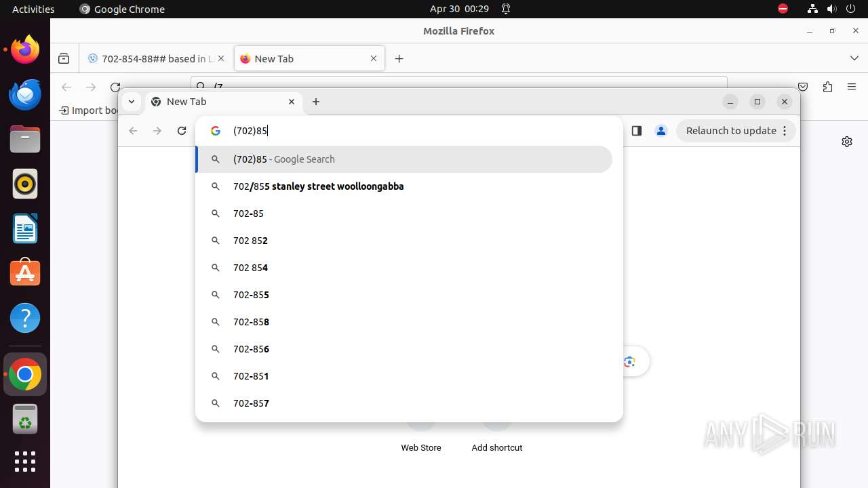Pick the 702-851 suggestion
Image resolution: width=868 pixels, height=488 pixels.
pos(404,376)
